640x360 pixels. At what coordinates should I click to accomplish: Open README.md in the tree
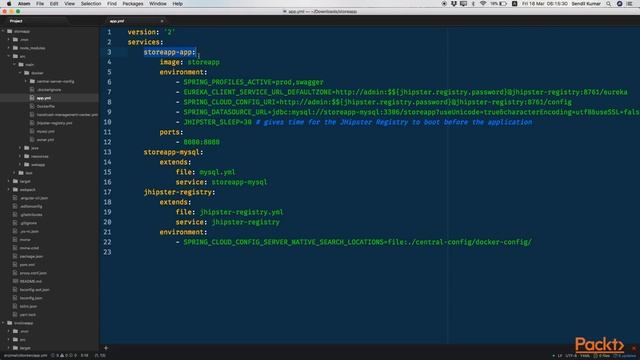[31, 281]
